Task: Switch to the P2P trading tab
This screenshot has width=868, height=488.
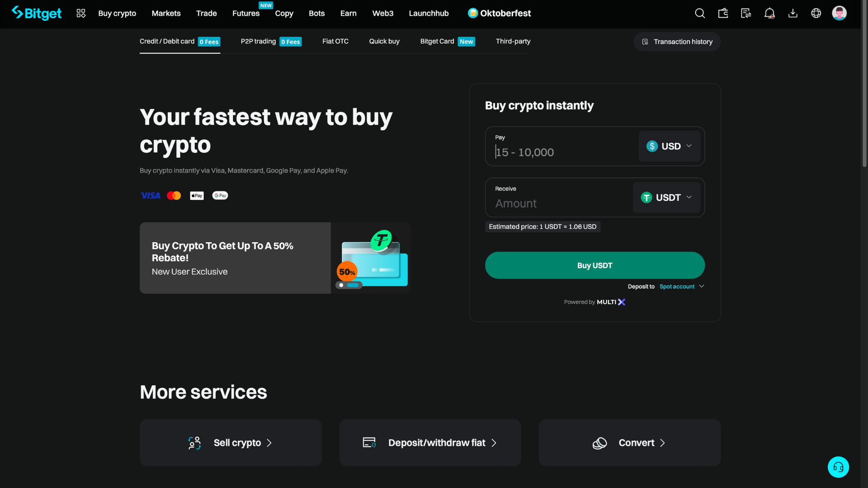Action: click(258, 41)
